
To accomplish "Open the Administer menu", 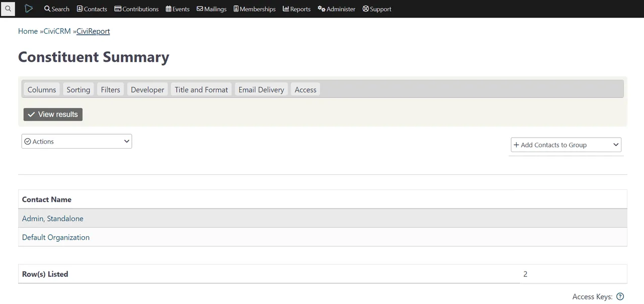I will tap(337, 9).
